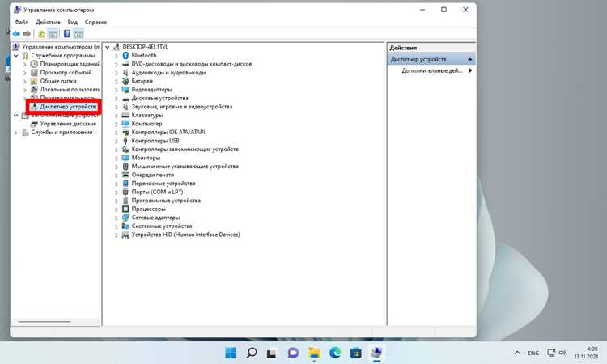
Task: Expand DVD-дисководы и дисководы компакт-дисков
Action: [116, 64]
